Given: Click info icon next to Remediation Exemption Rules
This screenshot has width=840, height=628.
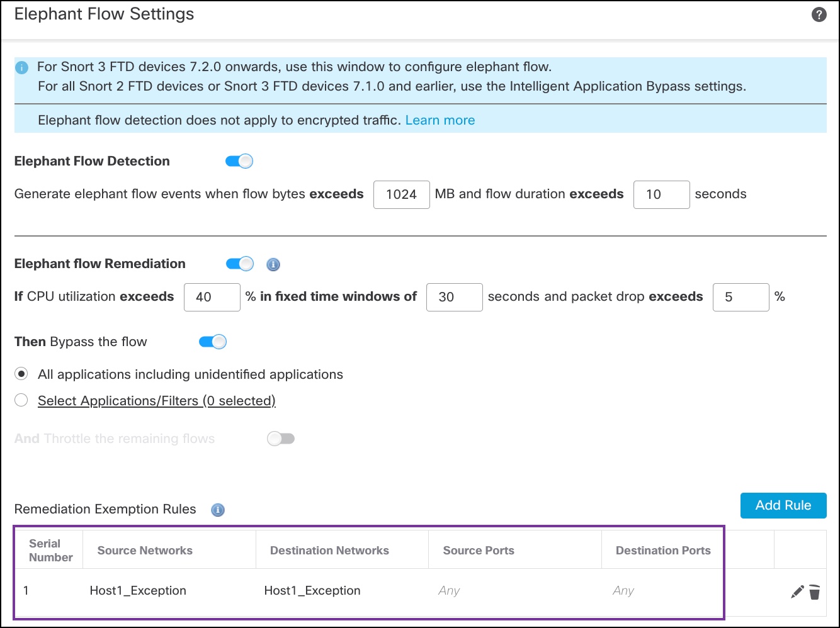Looking at the screenshot, I should pos(218,510).
